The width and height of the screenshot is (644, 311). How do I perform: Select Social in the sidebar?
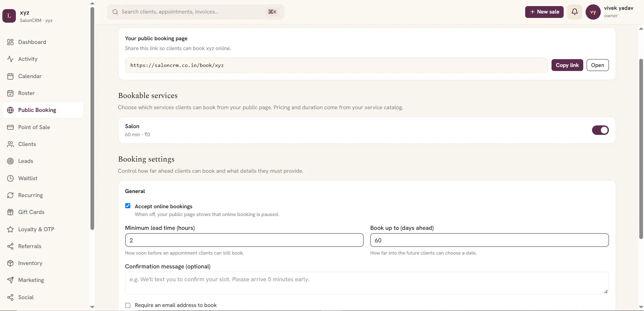coord(43,297)
